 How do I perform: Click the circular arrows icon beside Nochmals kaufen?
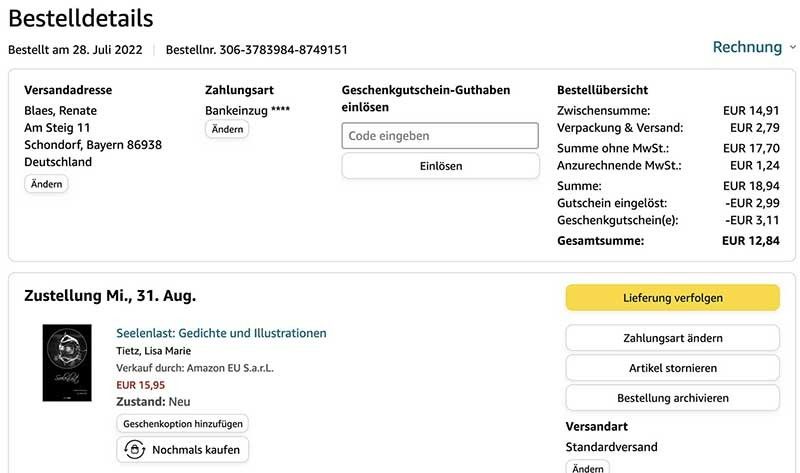pos(134,450)
